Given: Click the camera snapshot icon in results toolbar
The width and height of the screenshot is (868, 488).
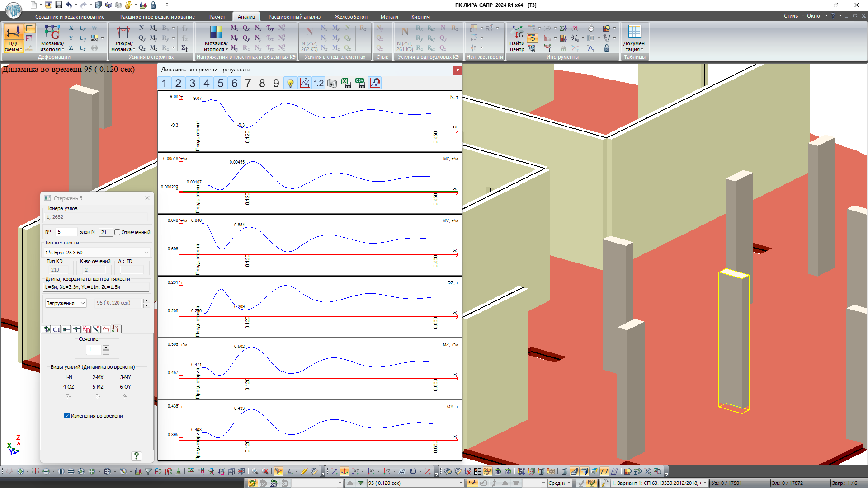Looking at the screenshot, I should coord(332,83).
